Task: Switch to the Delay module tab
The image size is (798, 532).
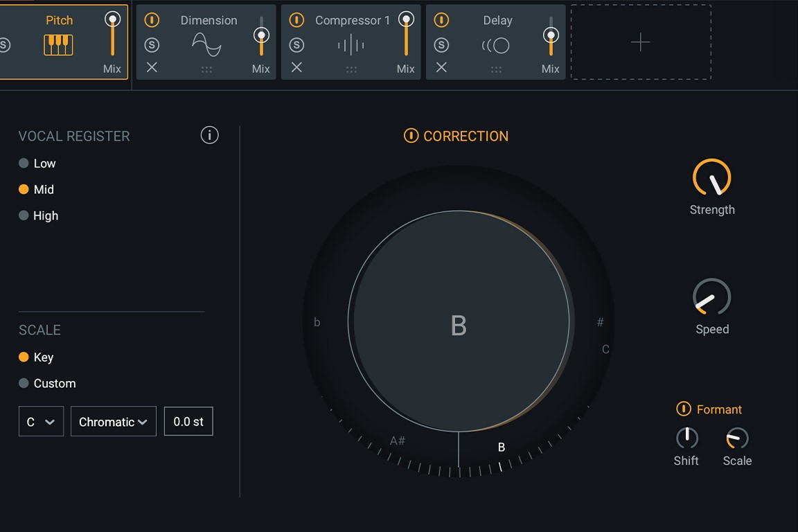Action: 497,20
